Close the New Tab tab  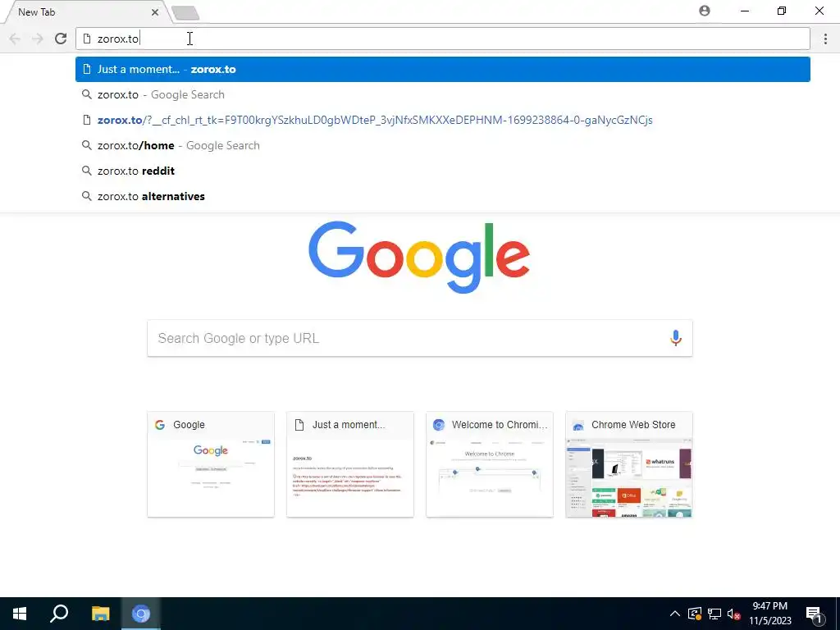click(155, 11)
